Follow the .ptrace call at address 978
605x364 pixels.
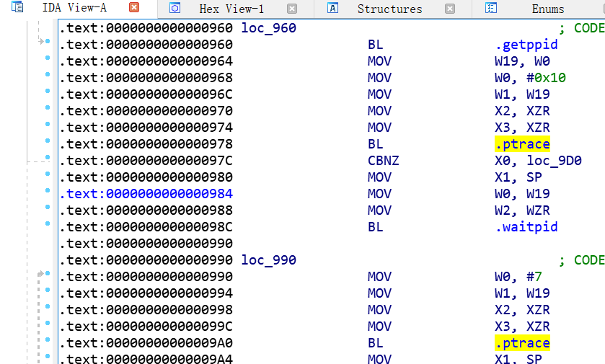[522, 144]
